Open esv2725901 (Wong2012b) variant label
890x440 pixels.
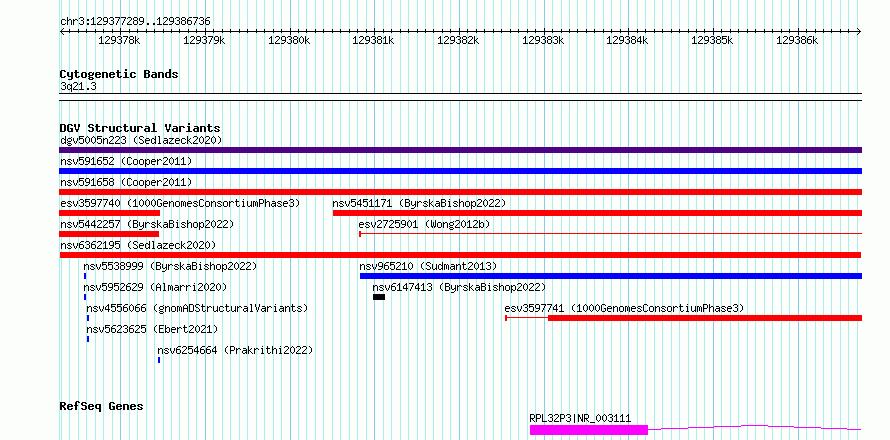424,224
